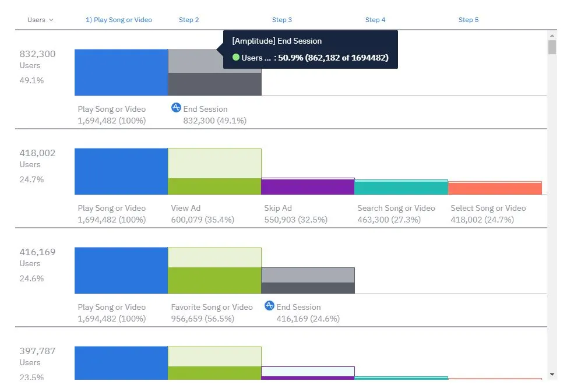
Task: Click the '832,300 (49.1%)' End Session value
Action: 215,121
